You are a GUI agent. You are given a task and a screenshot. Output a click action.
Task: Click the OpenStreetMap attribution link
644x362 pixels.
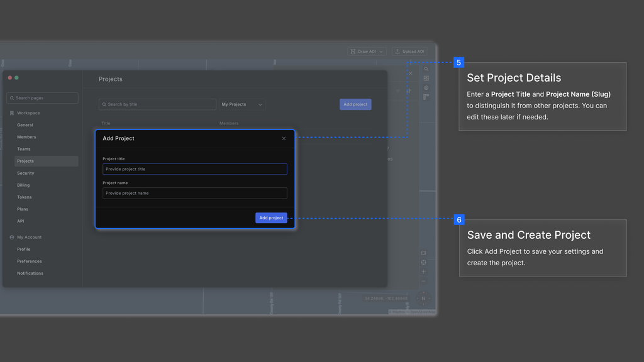(x=423, y=312)
